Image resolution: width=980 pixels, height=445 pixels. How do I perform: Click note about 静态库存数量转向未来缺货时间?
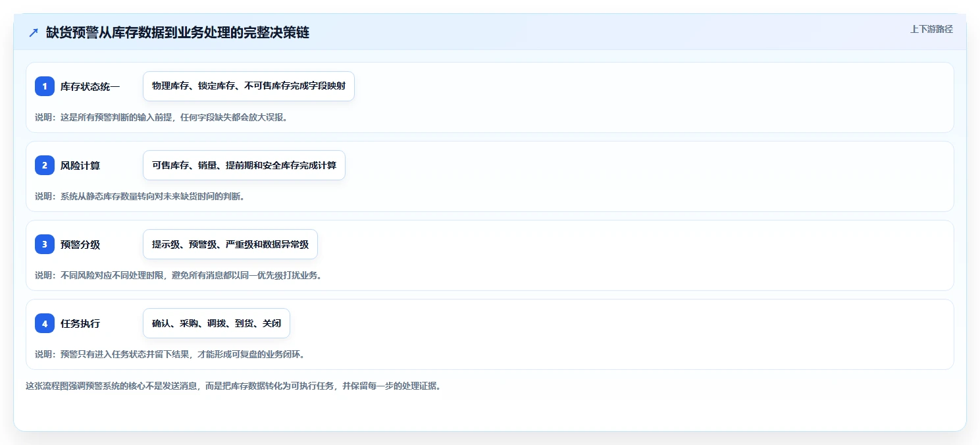coord(140,196)
